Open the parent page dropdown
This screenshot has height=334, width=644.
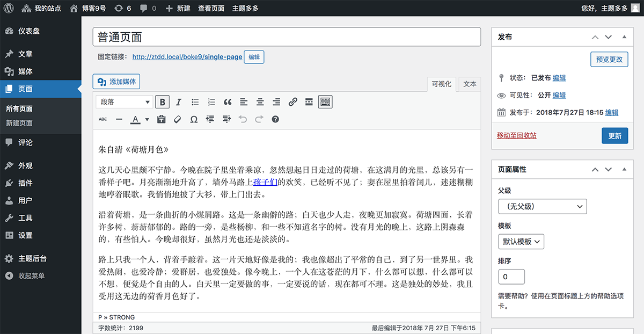point(543,206)
